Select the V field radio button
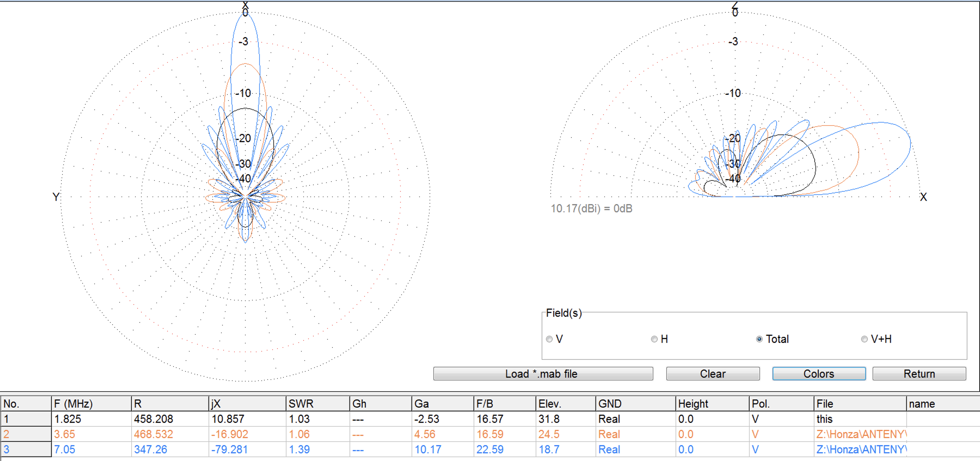The image size is (980, 461). point(549,339)
